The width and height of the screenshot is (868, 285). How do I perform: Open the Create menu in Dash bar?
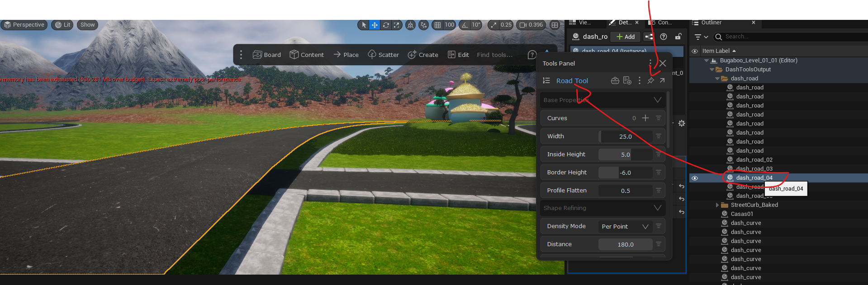click(423, 55)
